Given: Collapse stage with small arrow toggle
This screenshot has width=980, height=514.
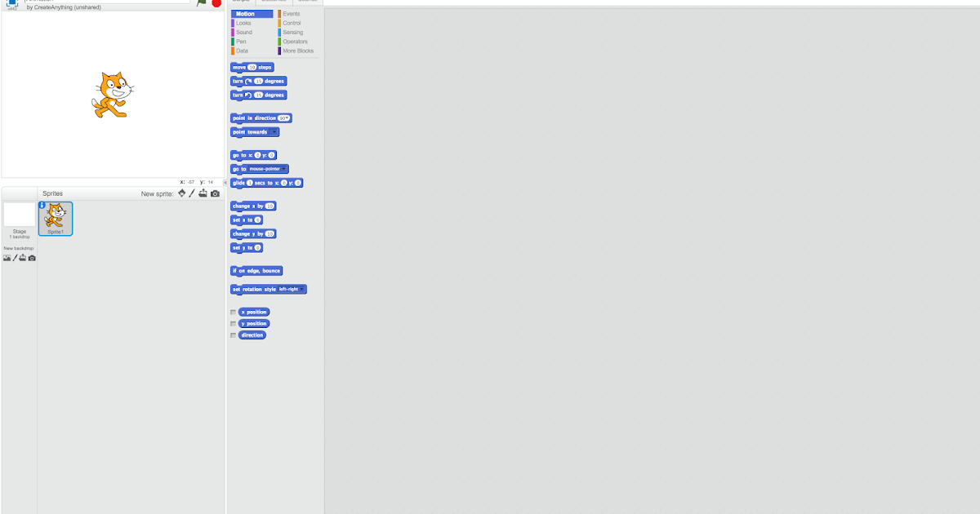Looking at the screenshot, I should tap(223, 182).
